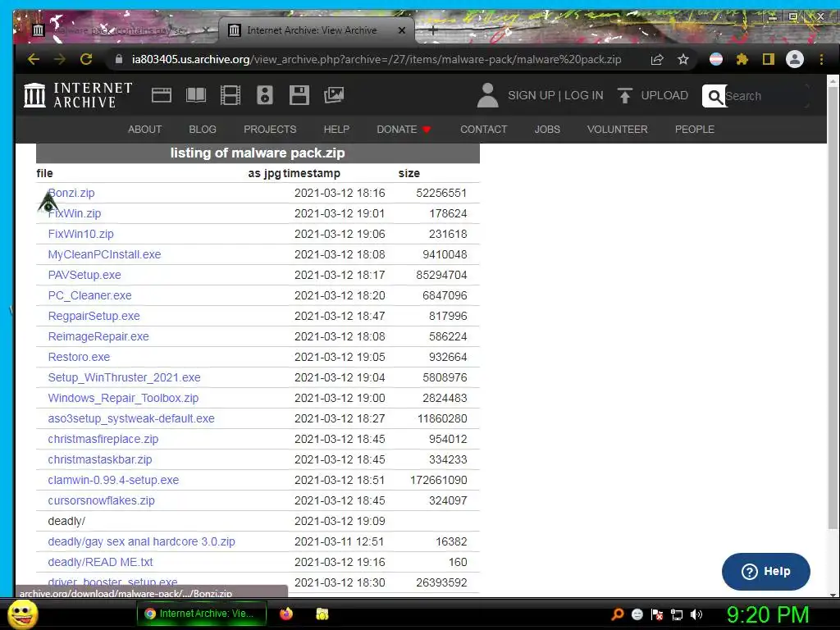Download MyCleanPCInstall.exe link

click(104, 254)
